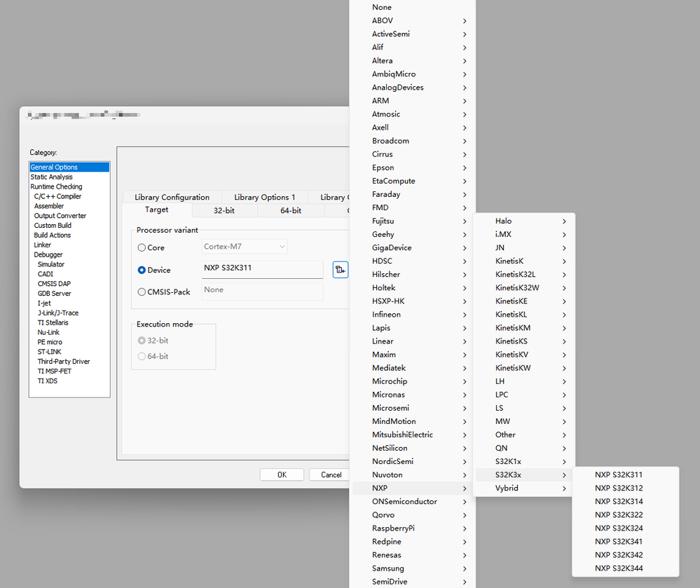Switch to the Library Configuration tab

pos(172,197)
